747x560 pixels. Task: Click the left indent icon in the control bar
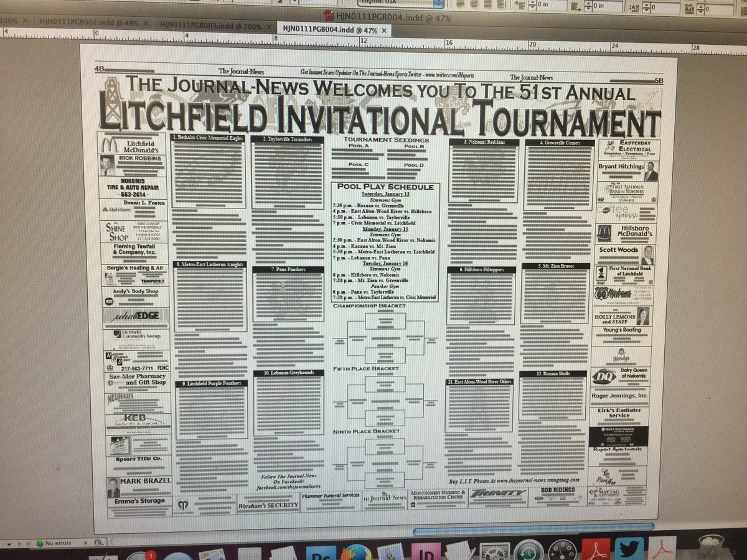(519, 5)
